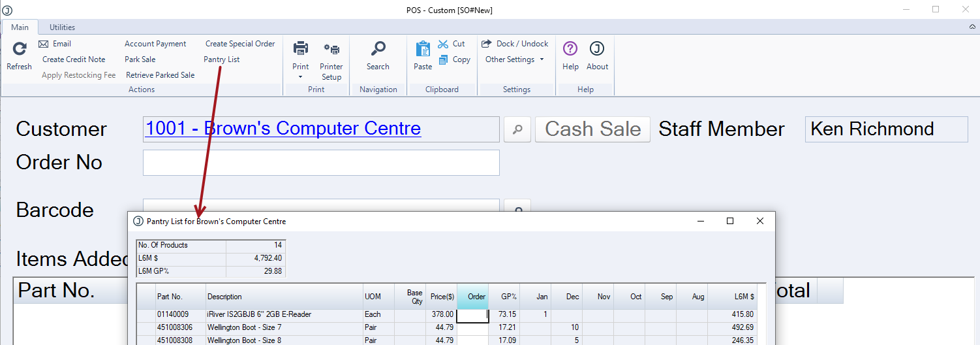980x345 pixels.
Task: Open the Other Settings dropdown
Action: coord(515,59)
